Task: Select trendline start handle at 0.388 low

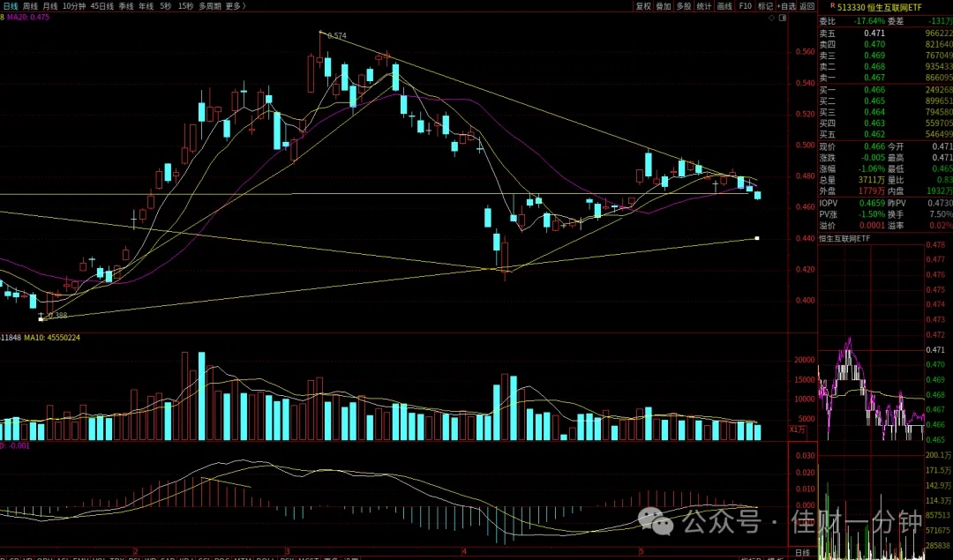Action: coord(41,319)
